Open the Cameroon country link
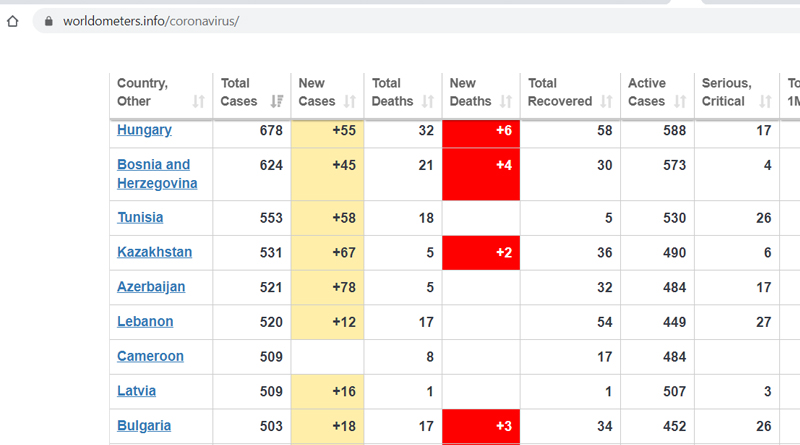The width and height of the screenshot is (800, 445). tap(151, 356)
